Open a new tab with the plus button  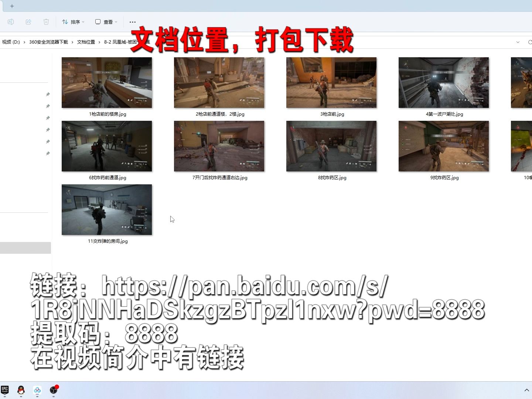12,6
